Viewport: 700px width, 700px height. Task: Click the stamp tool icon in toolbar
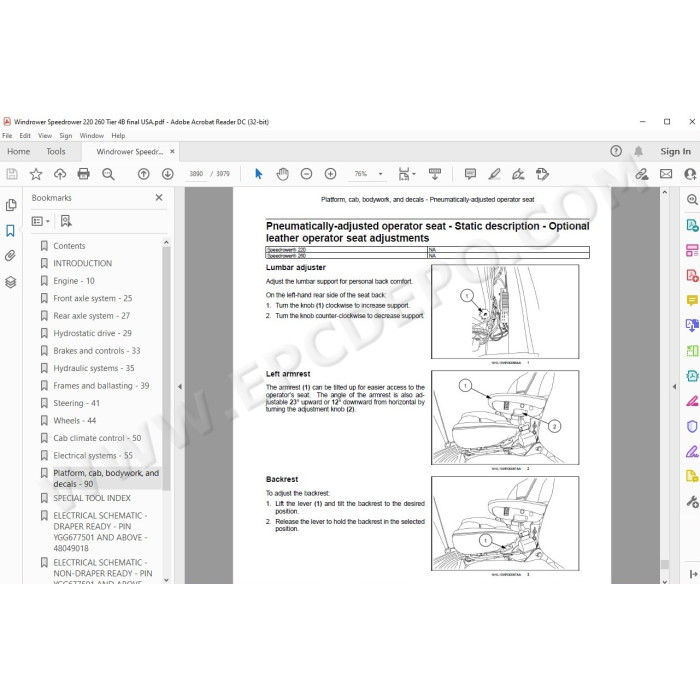click(542, 174)
